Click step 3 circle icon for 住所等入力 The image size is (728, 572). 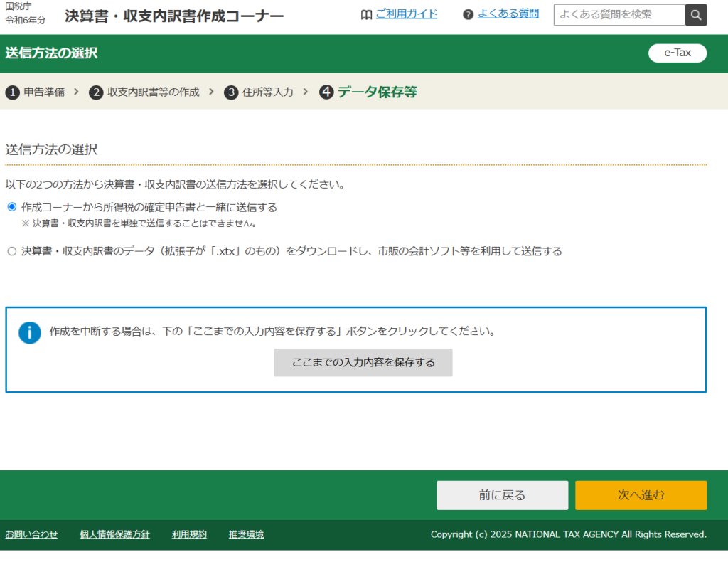pyautogui.click(x=231, y=92)
